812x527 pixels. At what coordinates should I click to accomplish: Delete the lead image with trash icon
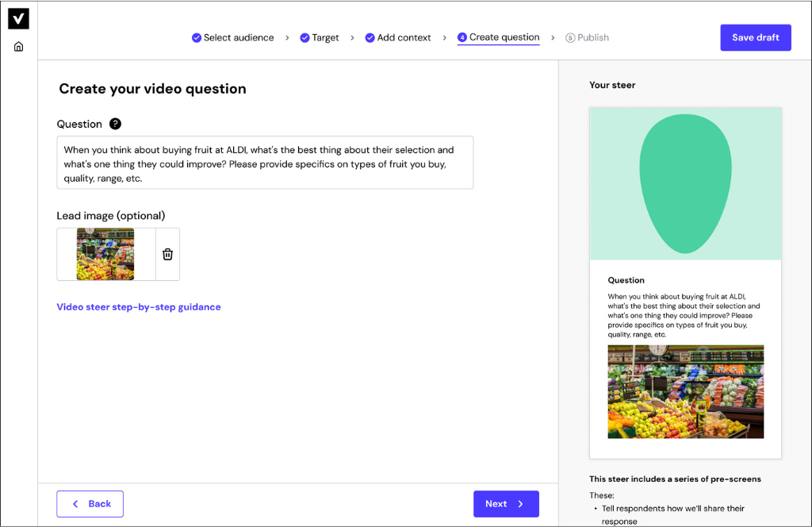pyautogui.click(x=167, y=254)
